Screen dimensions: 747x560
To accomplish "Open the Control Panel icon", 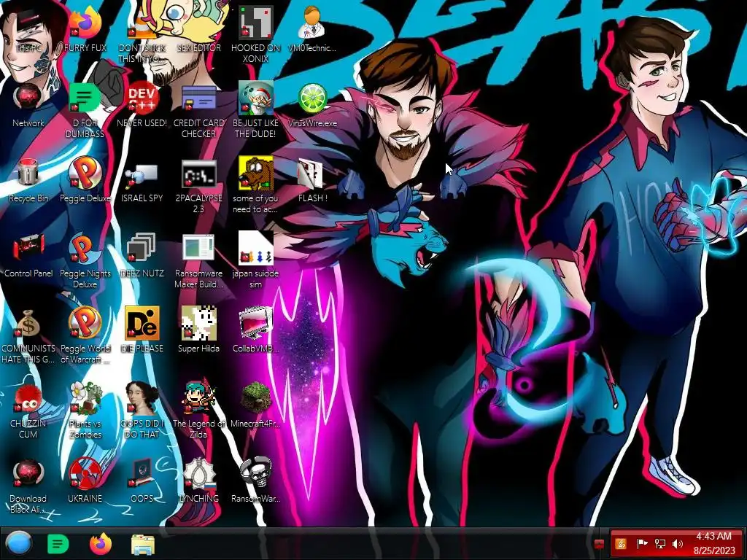I will point(28,255).
